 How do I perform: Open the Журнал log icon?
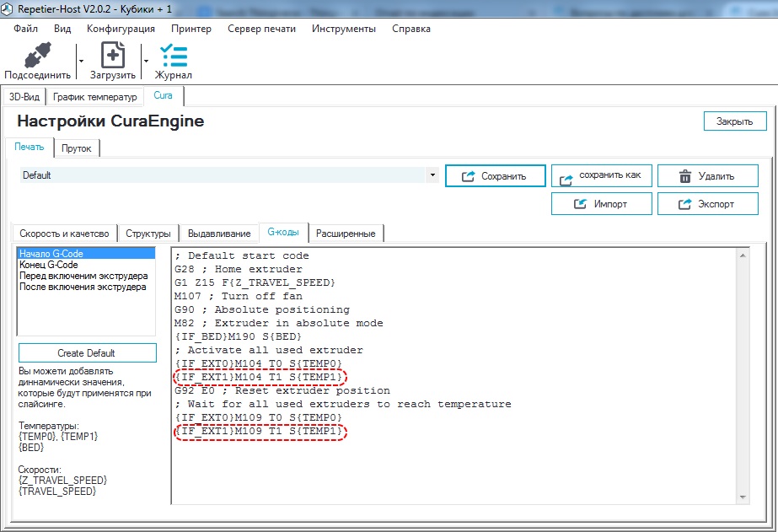click(x=173, y=56)
